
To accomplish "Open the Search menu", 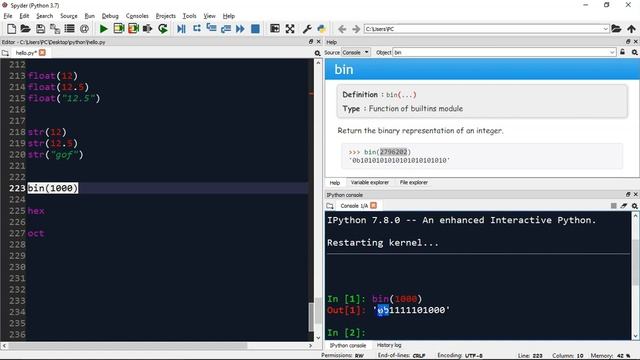I will [x=44, y=16].
